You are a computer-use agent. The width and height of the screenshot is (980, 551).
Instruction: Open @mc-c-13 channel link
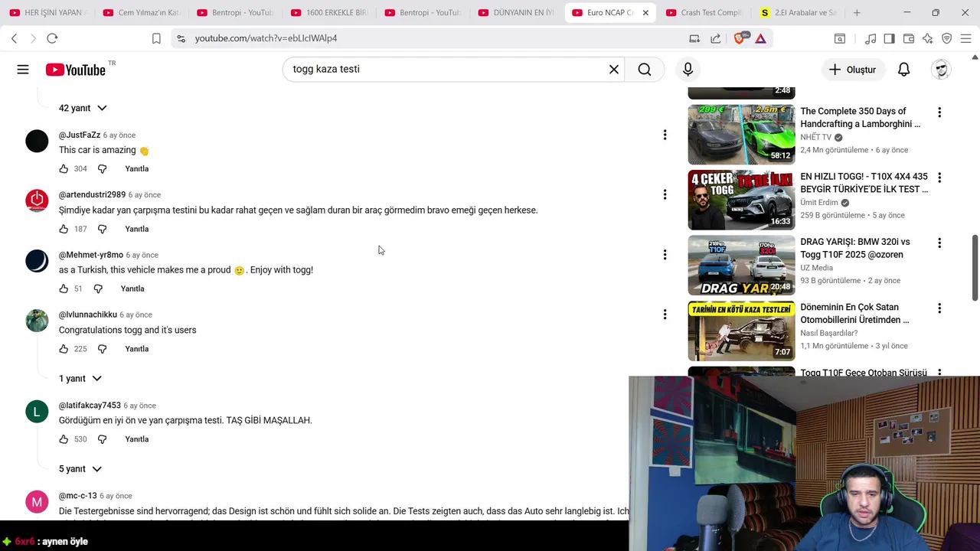point(78,496)
